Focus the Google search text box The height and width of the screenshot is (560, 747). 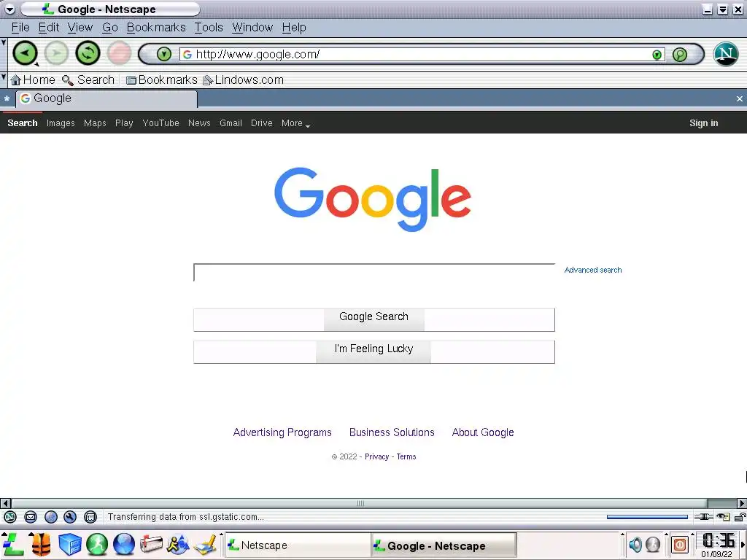click(374, 273)
